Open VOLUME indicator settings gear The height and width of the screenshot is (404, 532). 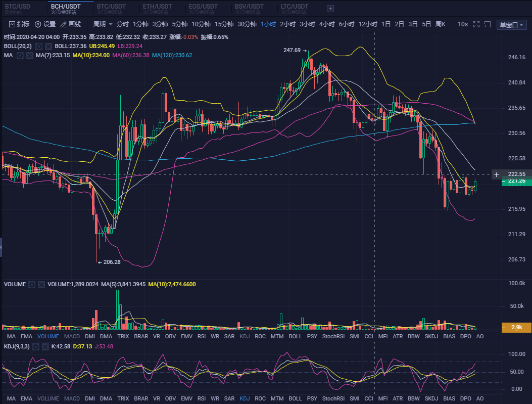click(x=32, y=284)
